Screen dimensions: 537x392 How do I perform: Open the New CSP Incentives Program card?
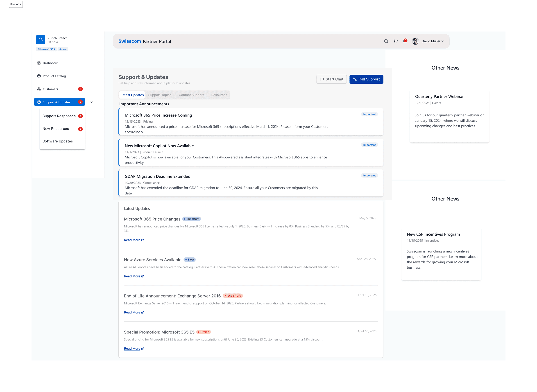click(441, 254)
